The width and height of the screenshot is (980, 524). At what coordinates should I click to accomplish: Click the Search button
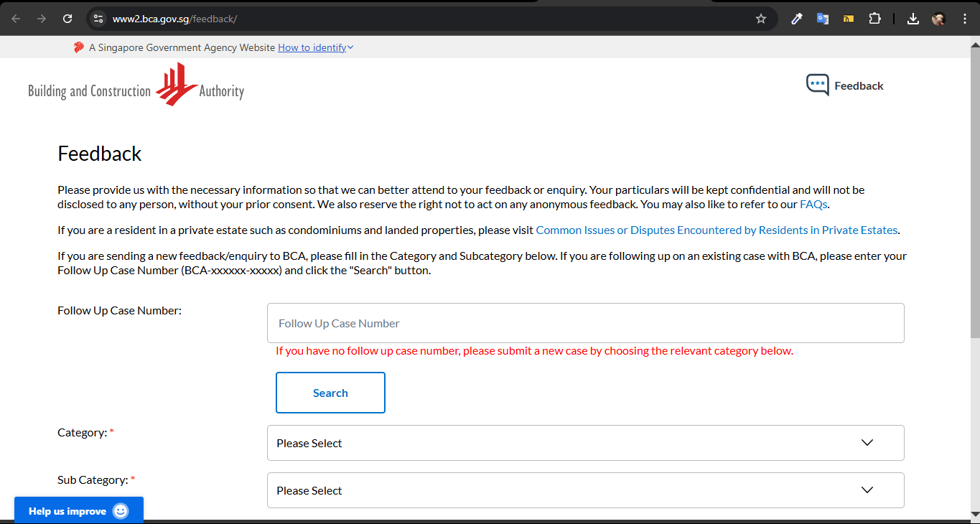(x=330, y=393)
